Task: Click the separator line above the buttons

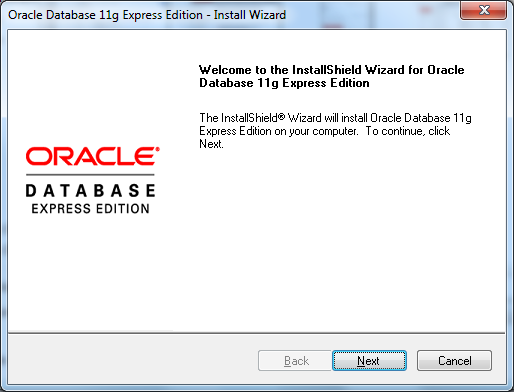Action: [x=257, y=333]
